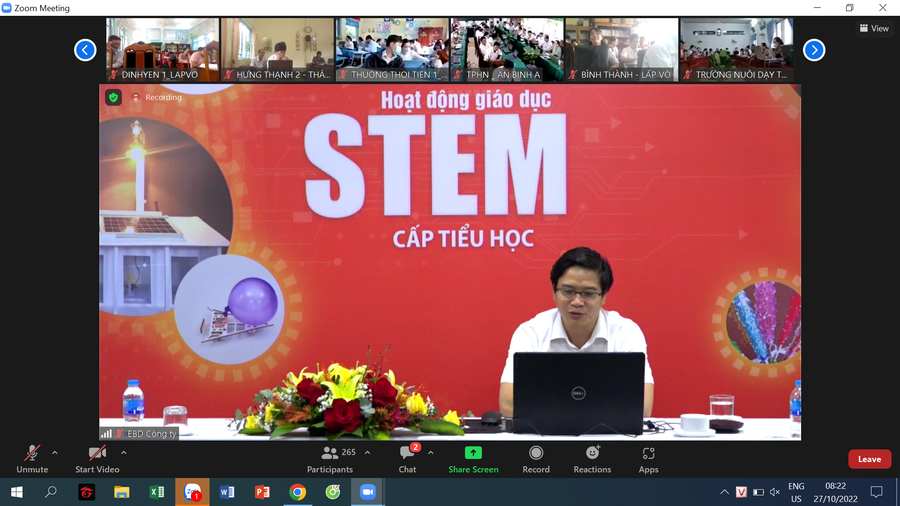Image resolution: width=900 pixels, height=506 pixels.
Task: Open the Apps panel
Action: click(649, 459)
